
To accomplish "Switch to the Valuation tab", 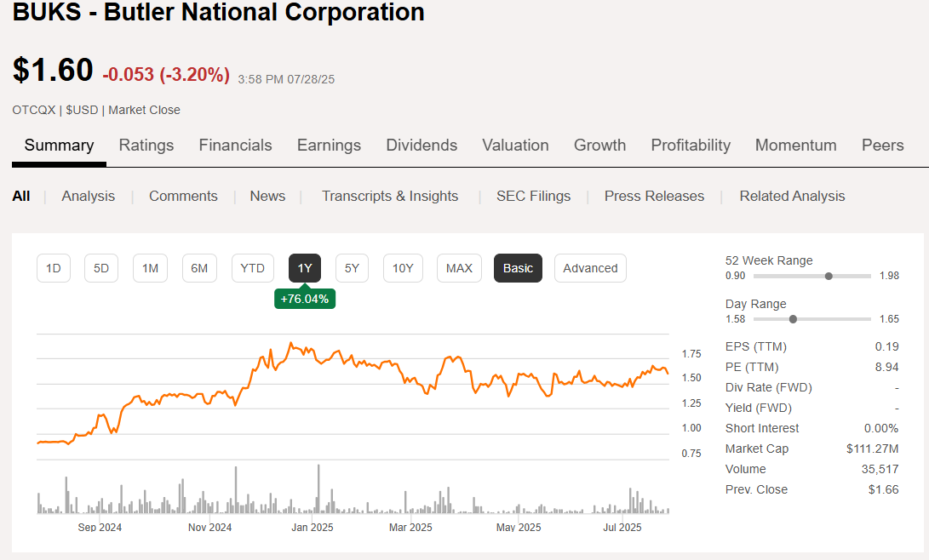I will coord(515,146).
